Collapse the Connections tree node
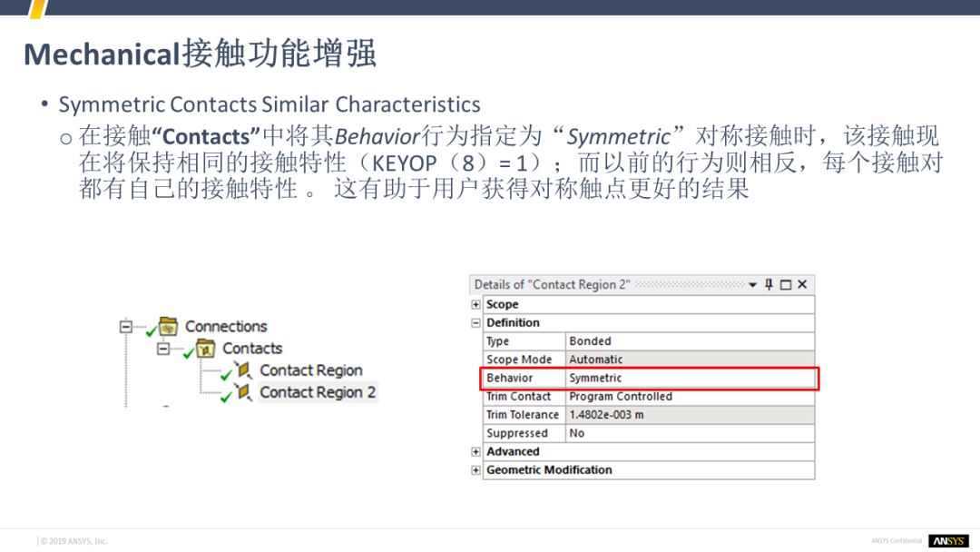Image resolution: width=980 pixels, height=552 pixels. (x=126, y=327)
